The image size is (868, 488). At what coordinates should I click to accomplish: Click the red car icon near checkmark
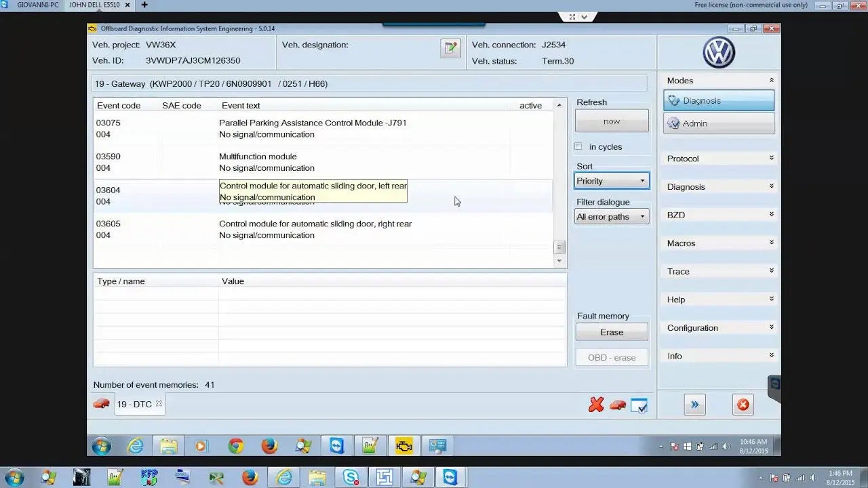617,405
